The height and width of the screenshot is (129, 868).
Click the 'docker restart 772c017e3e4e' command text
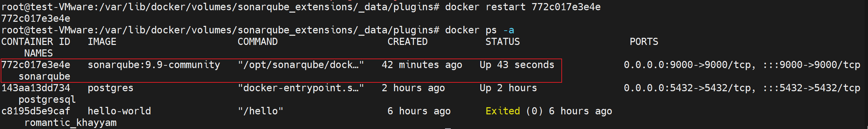pyautogui.click(x=523, y=7)
